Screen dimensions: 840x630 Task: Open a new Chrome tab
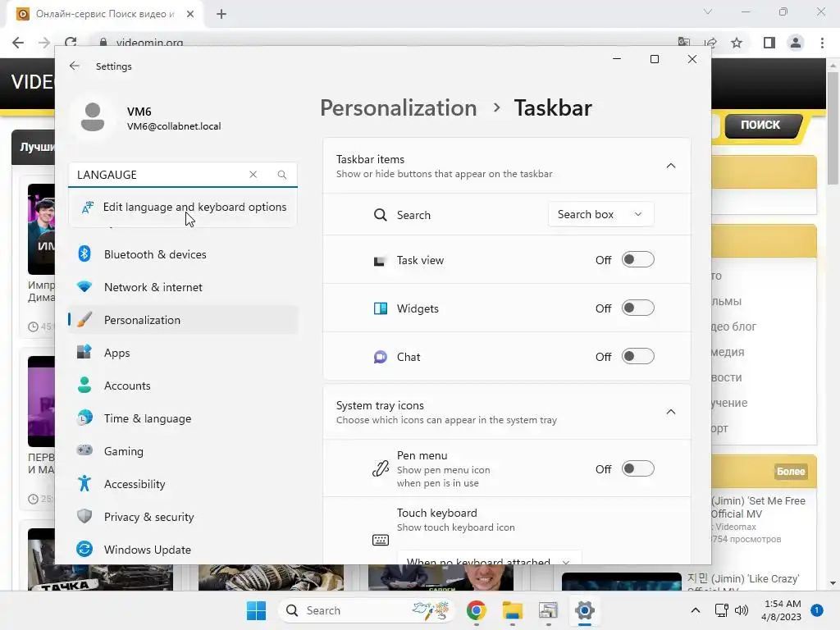(221, 14)
